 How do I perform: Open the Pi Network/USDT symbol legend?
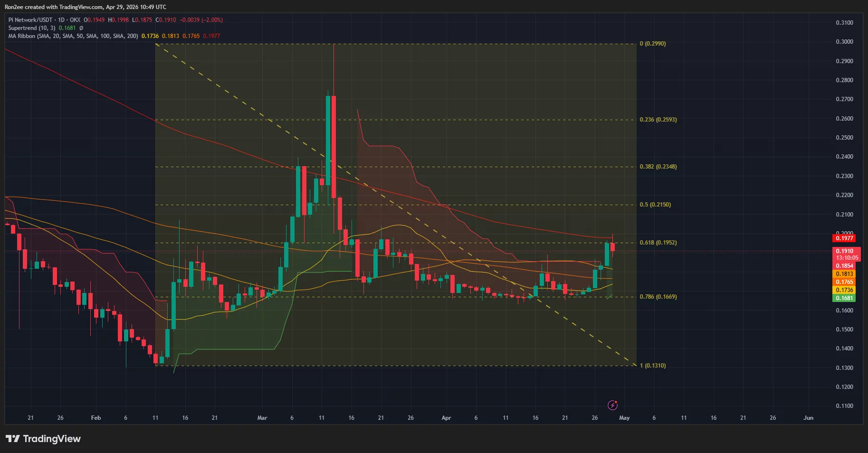point(31,19)
